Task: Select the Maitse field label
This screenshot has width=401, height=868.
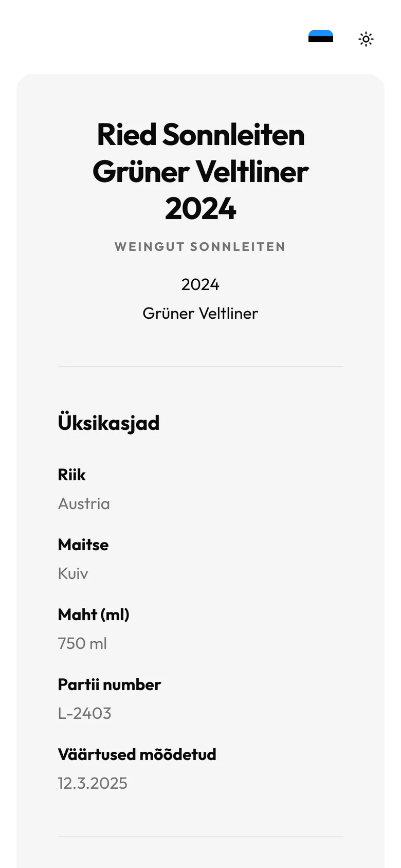Action: (83, 545)
